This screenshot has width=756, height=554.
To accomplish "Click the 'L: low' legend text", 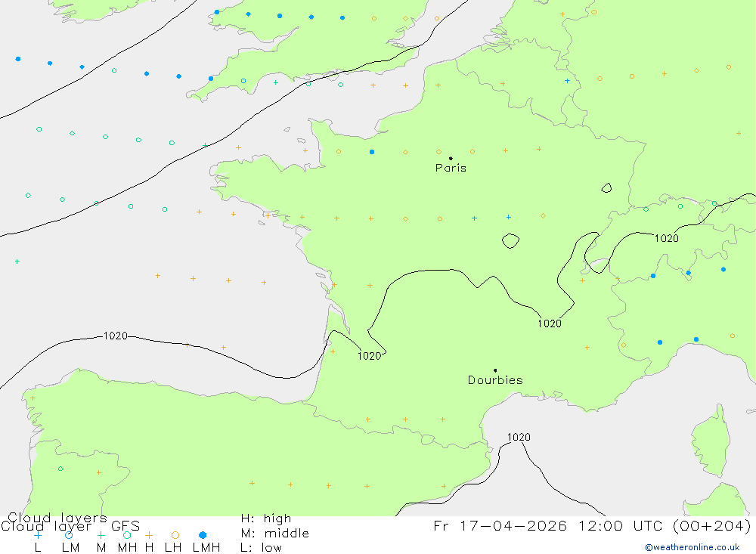I will (261, 548).
